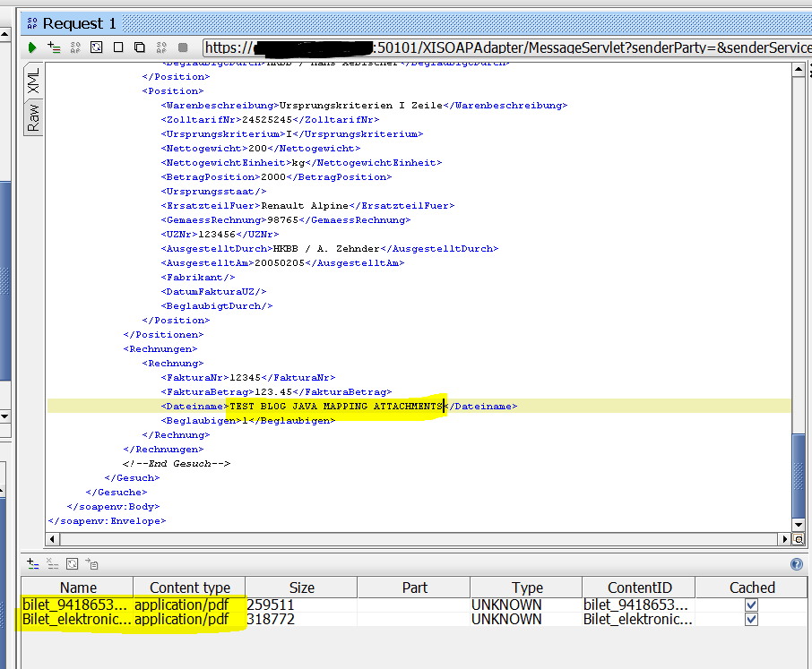The height and width of the screenshot is (669, 812).
Task: Sort attachments by Size column header
Action: pyautogui.click(x=301, y=588)
